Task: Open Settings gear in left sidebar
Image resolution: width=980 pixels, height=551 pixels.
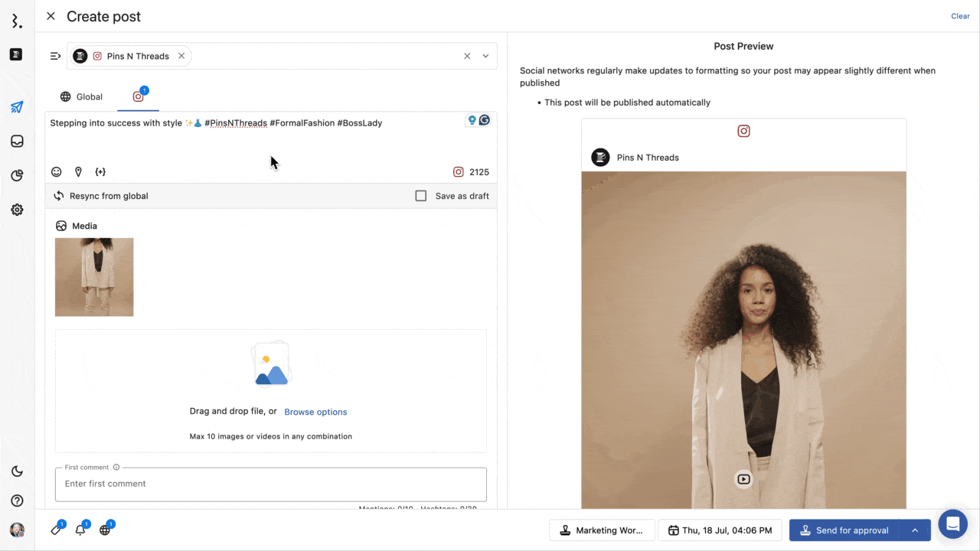Action: point(17,210)
